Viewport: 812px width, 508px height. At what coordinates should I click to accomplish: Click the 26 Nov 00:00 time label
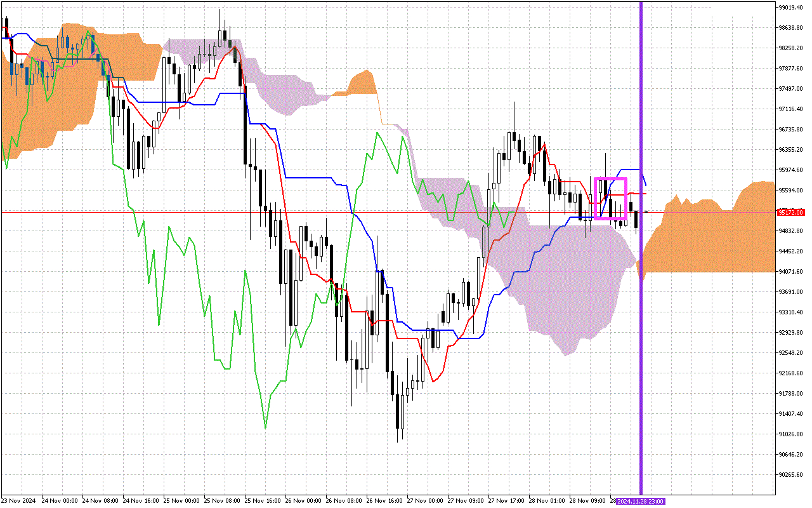[x=303, y=501]
